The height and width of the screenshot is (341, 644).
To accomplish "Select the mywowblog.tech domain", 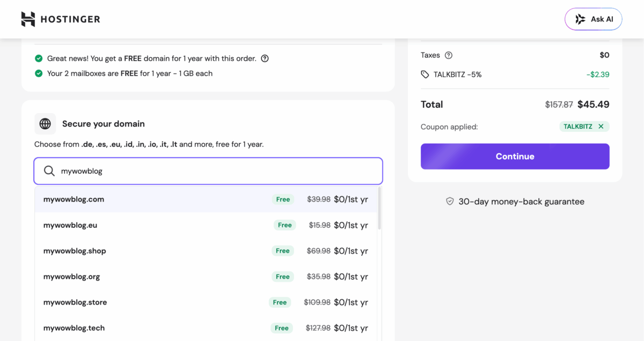I will click(x=206, y=328).
